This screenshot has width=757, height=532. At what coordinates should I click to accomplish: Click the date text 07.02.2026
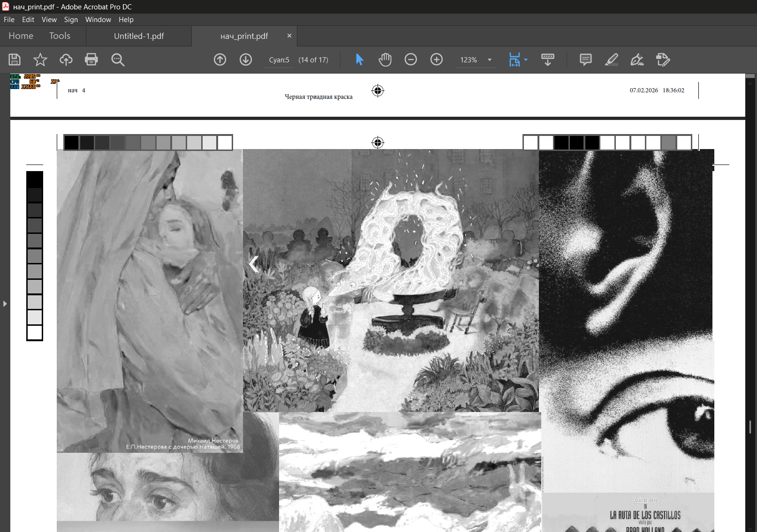pyautogui.click(x=643, y=90)
